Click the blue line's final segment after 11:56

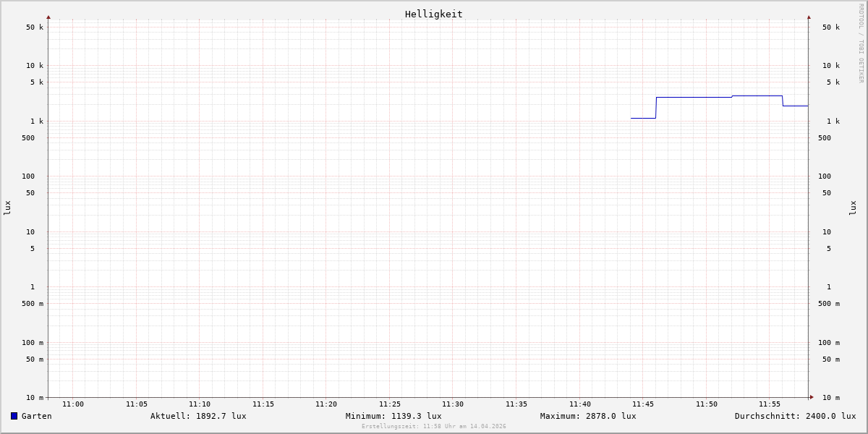tap(796, 106)
